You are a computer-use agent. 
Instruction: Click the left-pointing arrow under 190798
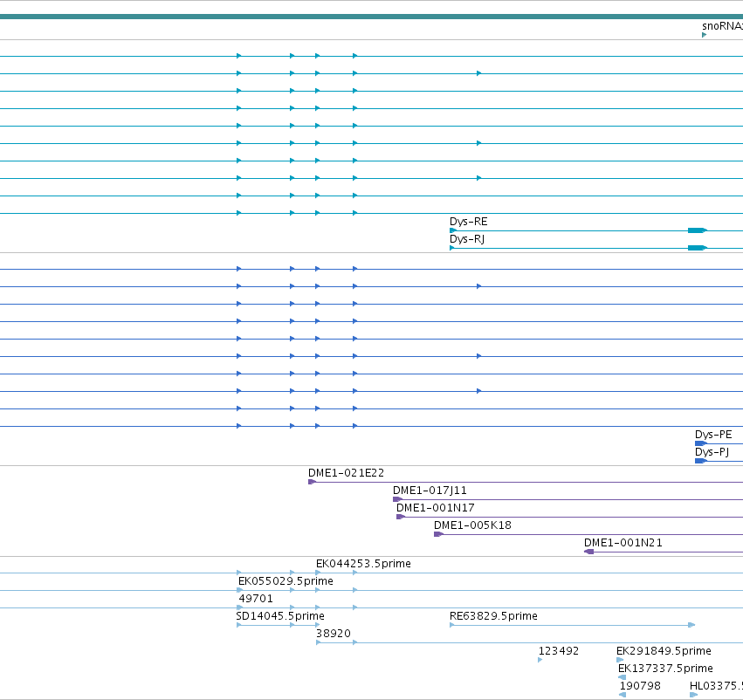point(623,695)
